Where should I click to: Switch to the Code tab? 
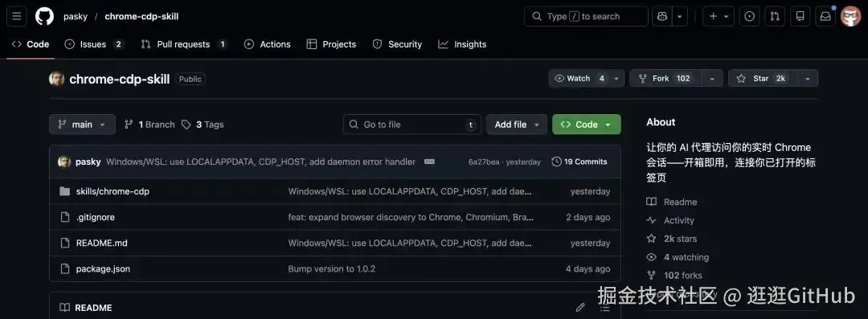pos(31,44)
